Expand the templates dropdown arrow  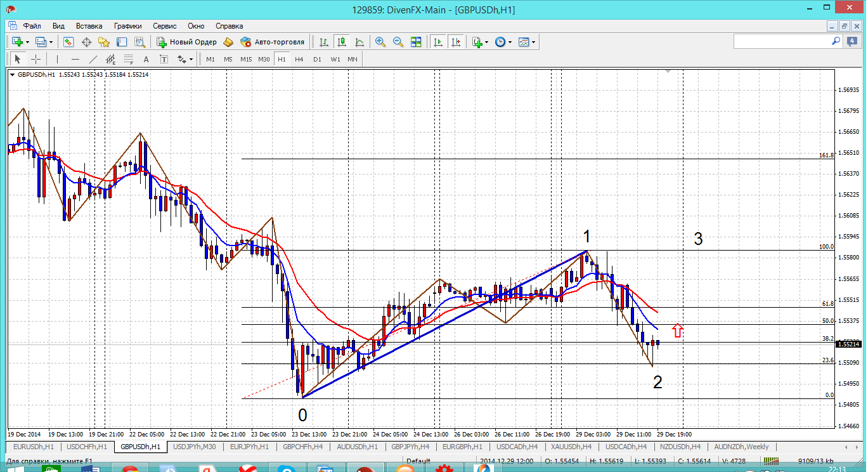(x=533, y=43)
